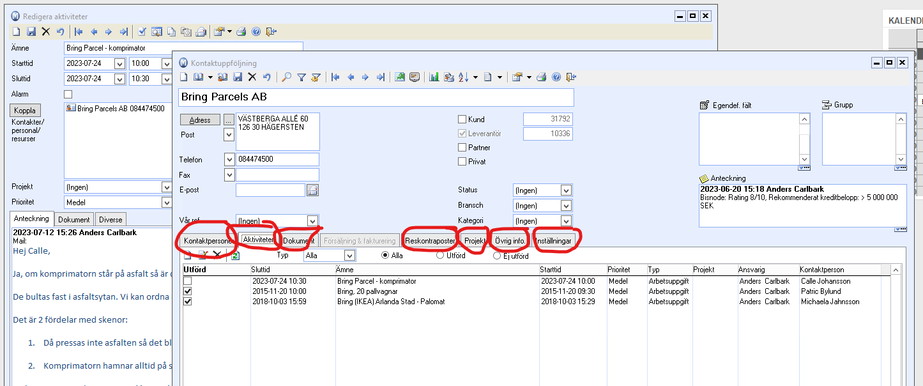
Task: Click the Ämne field in Redigera aktiviteter
Action: [184, 48]
